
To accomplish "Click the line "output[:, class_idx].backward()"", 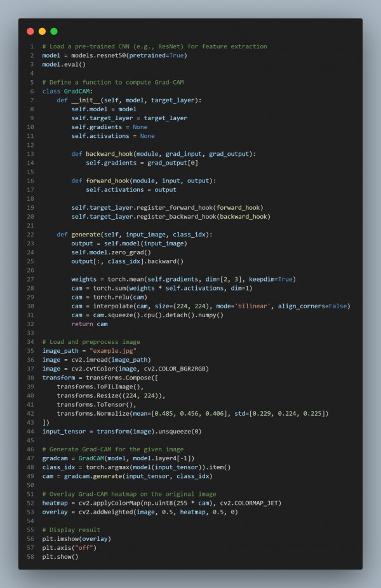I will tap(128, 261).
